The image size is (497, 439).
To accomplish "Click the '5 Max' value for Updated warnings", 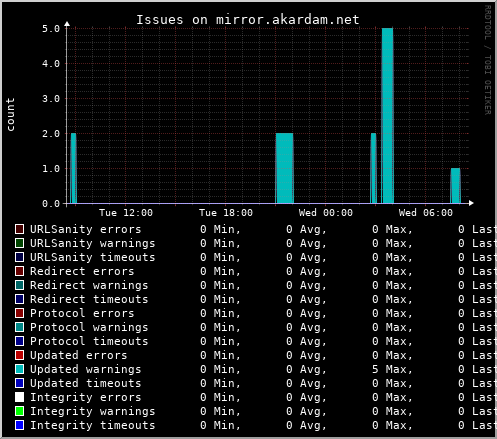I will [392, 369].
